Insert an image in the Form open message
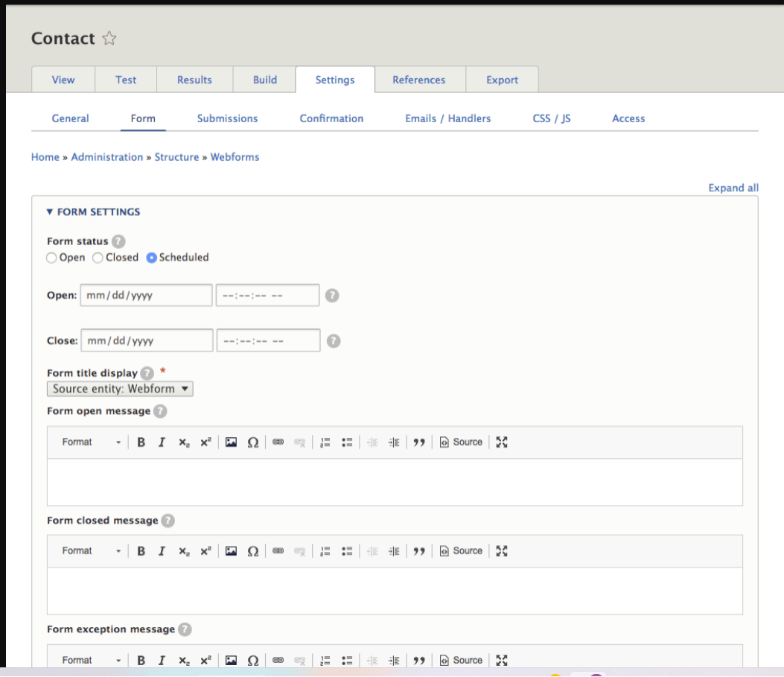Image resolution: width=784 pixels, height=677 pixels. coord(231,442)
